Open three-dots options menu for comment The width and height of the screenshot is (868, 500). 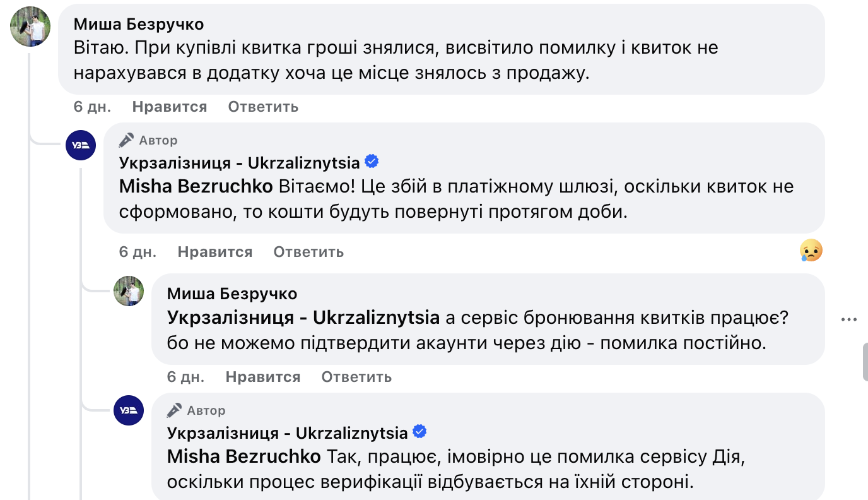849,319
